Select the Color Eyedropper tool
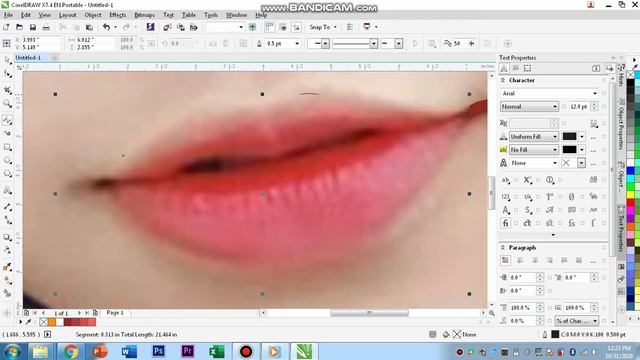Viewport: 640px width, 360px height. click(7, 267)
